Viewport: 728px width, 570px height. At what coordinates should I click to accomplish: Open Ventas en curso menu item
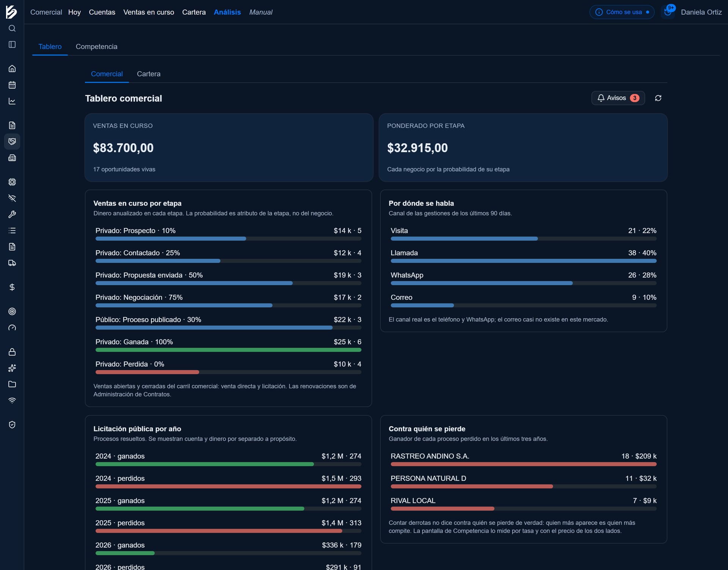pos(149,12)
